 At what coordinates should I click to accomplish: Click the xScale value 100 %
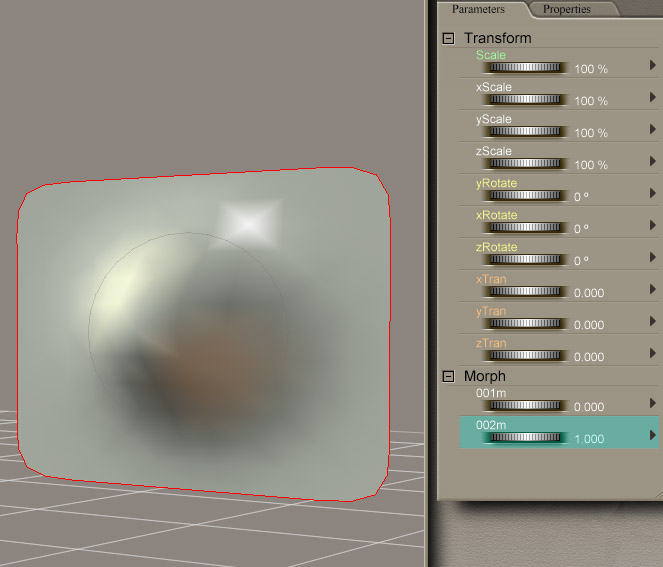(x=591, y=101)
